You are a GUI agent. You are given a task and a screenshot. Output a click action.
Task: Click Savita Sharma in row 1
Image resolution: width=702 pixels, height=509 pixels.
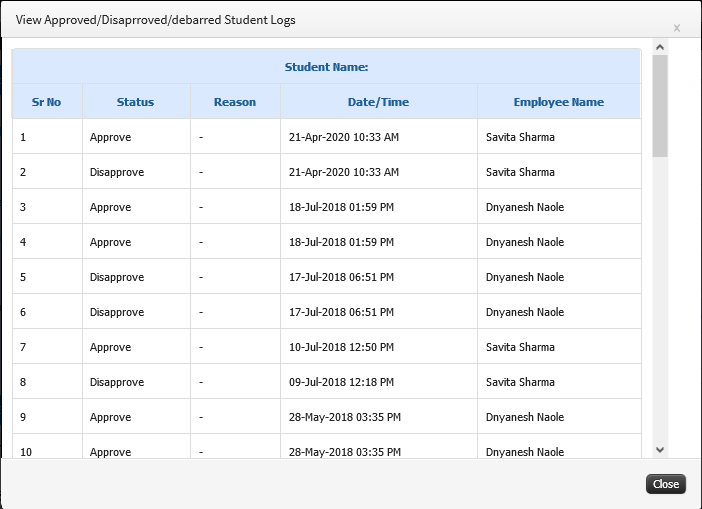(x=520, y=137)
